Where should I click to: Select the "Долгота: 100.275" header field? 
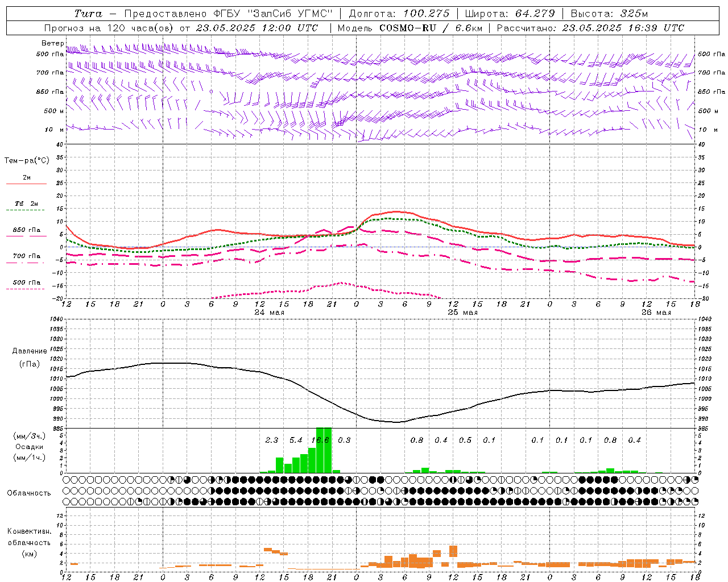click(399, 14)
